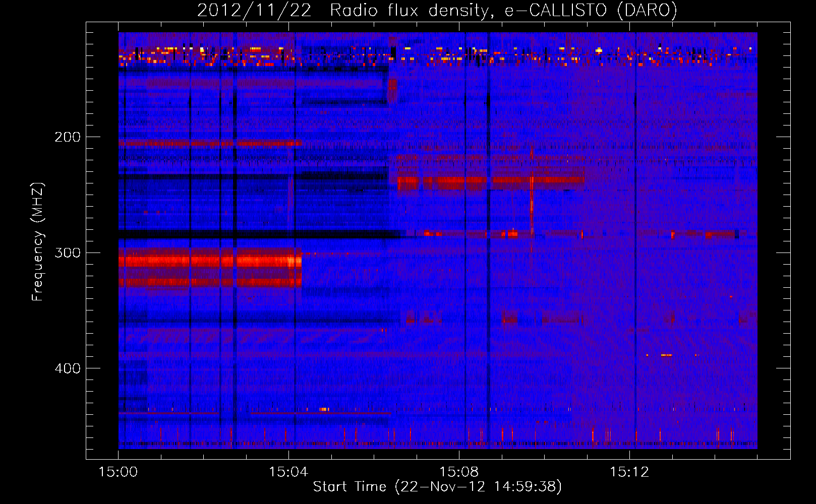Click the 300 frequency tick label
Image resolution: width=816 pixels, height=504 pixels.
pyautogui.click(x=68, y=253)
